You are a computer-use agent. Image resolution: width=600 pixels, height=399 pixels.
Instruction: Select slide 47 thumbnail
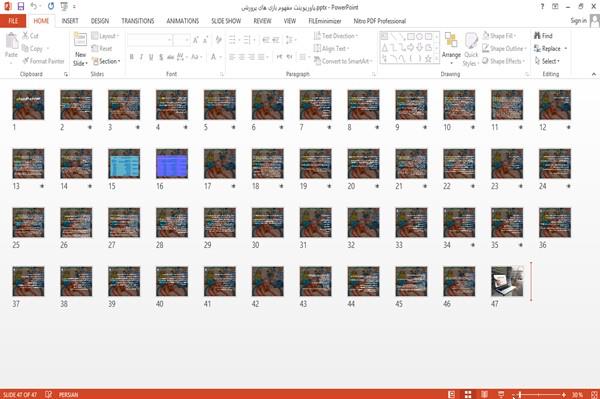tap(507, 281)
